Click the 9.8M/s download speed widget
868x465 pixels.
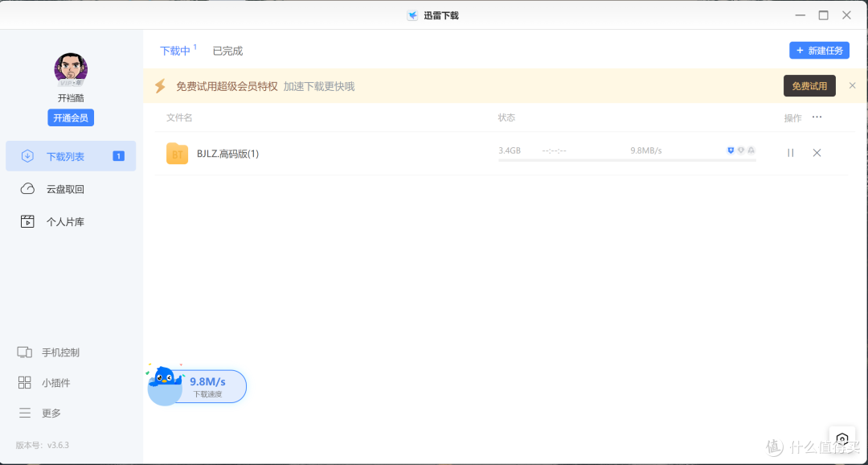point(207,386)
